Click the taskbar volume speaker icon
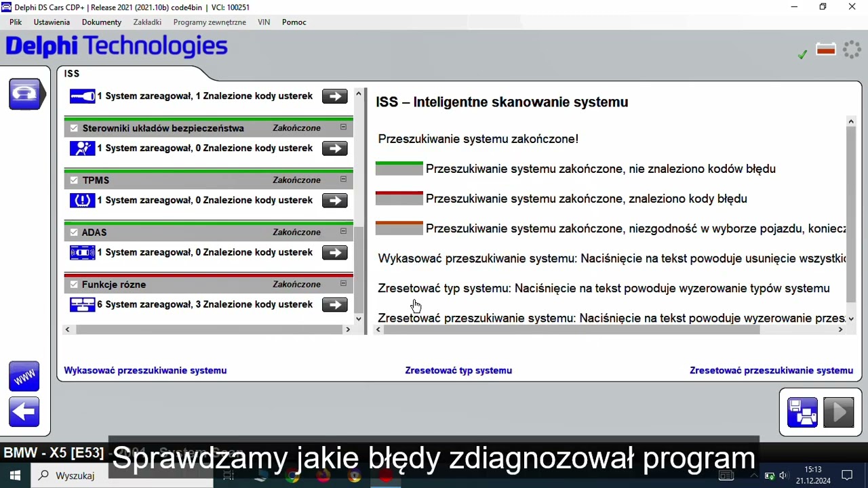868x488 pixels. 783,476
